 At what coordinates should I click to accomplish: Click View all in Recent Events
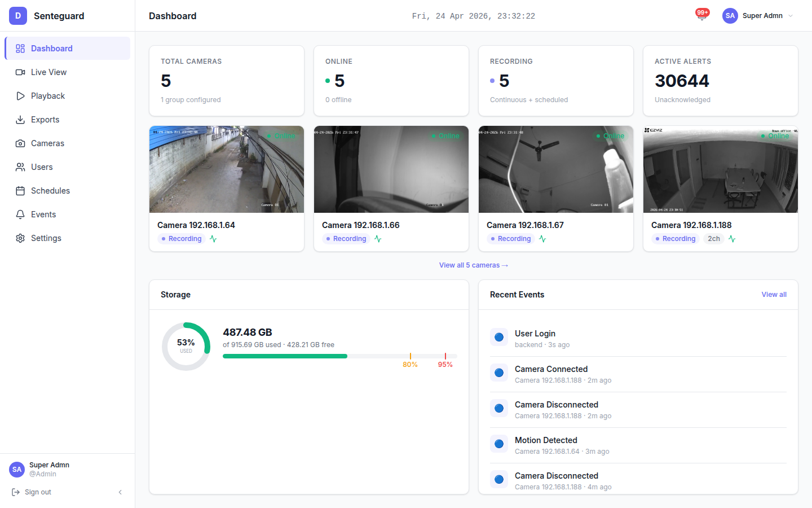(774, 295)
